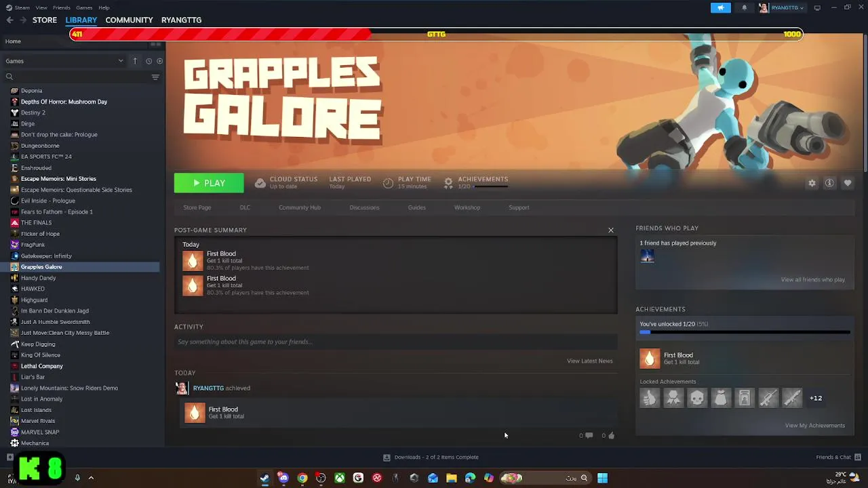Click View all friends who play
The height and width of the screenshot is (488, 868).
pyautogui.click(x=812, y=279)
